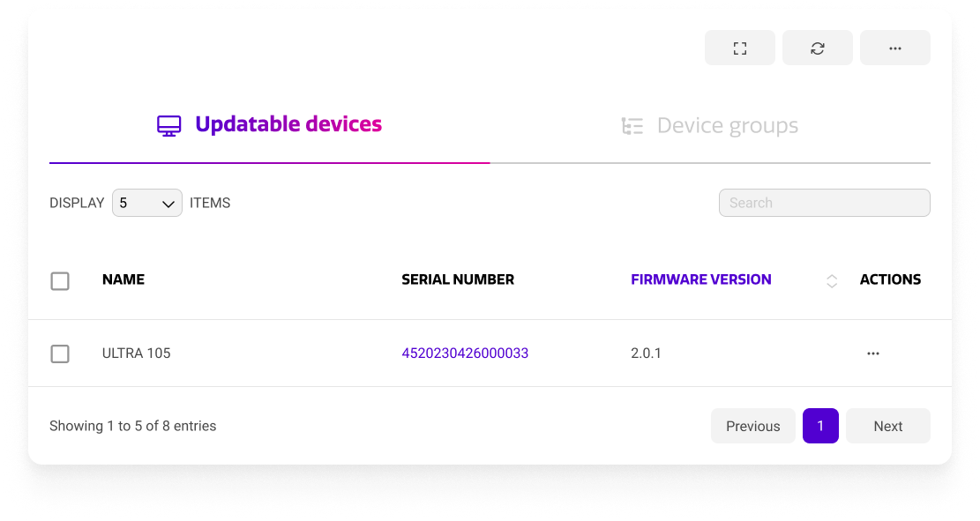Switch to the Device groups tab
This screenshot has width=980, height=521.
coord(727,125)
